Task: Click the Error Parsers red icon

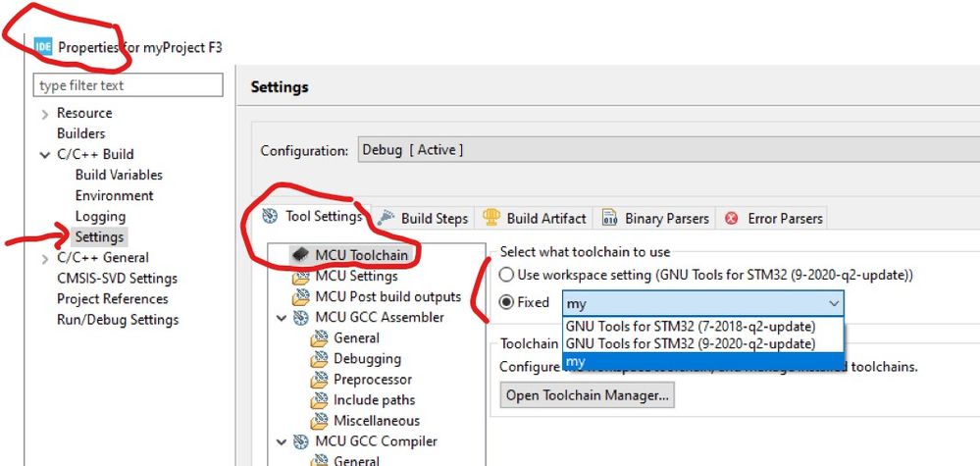Action: 731,218
